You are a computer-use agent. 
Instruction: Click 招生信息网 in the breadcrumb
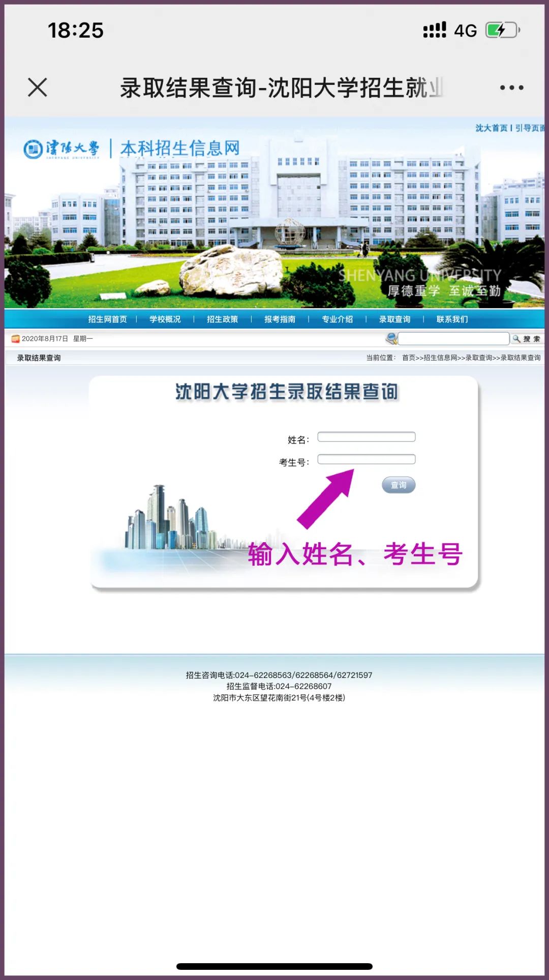click(x=440, y=358)
